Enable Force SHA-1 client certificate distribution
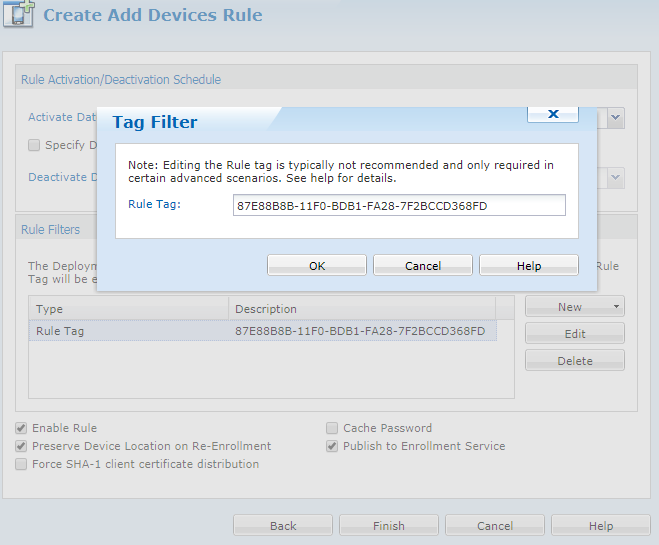The image size is (659, 545). click(21, 464)
